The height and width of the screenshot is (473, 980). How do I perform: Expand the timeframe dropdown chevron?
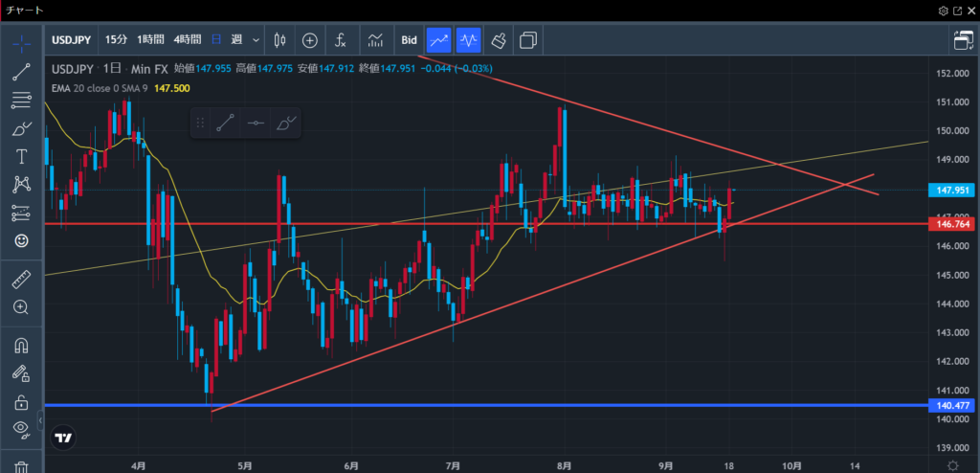pyautogui.click(x=257, y=40)
